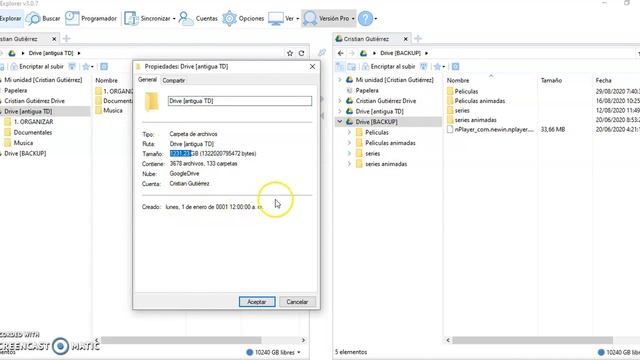The height and width of the screenshot is (360, 640).
Task: Open the Buscar search tool
Action: (43, 18)
